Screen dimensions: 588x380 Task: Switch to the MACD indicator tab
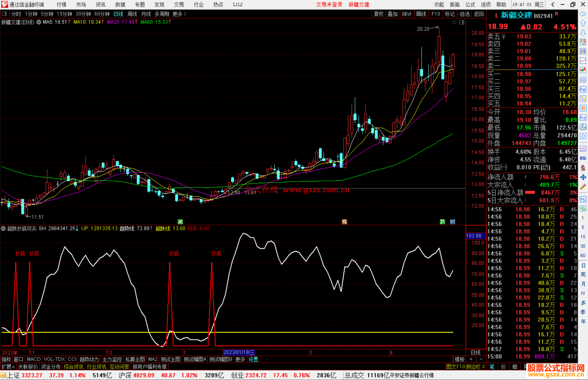click(x=33, y=359)
